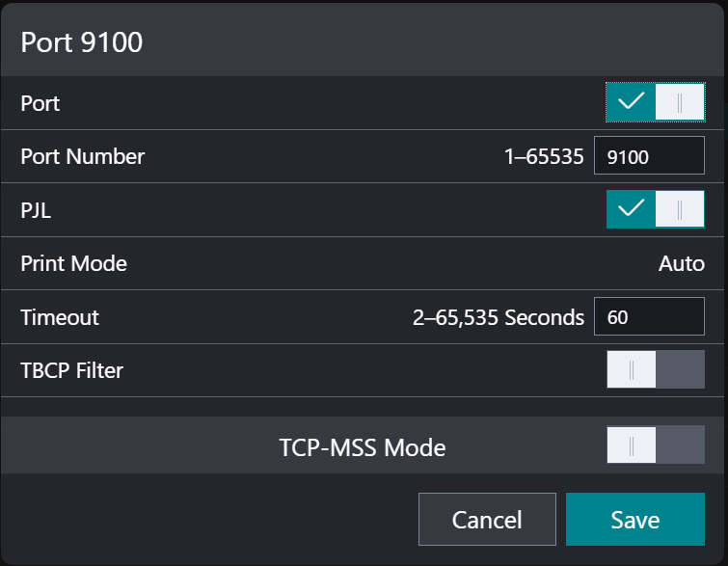Click the Print Mode label

click(x=73, y=263)
